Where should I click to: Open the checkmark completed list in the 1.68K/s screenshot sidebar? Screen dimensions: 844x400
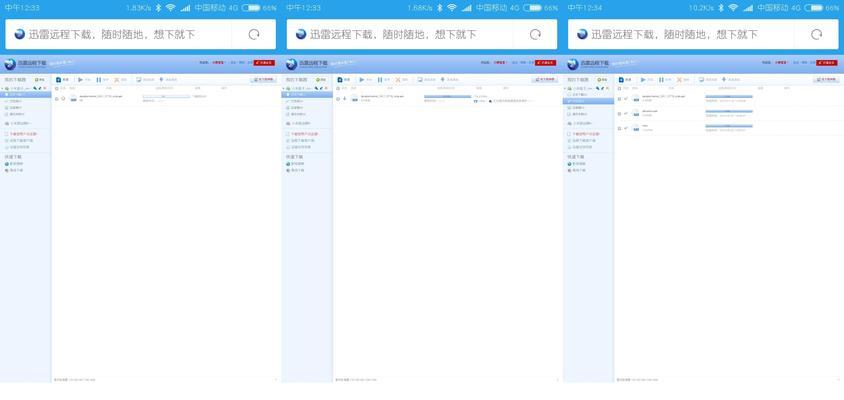(x=307, y=101)
